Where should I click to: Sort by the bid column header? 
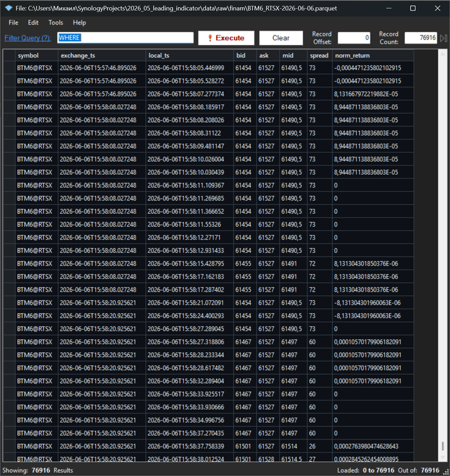[x=245, y=55]
